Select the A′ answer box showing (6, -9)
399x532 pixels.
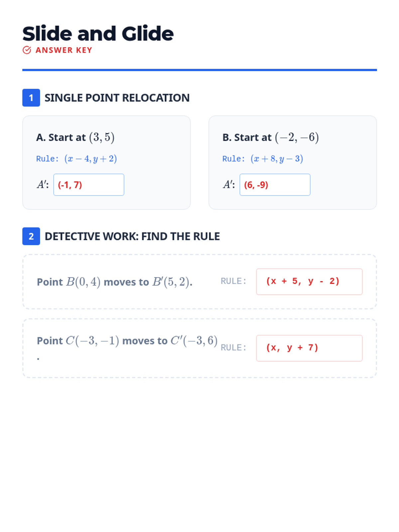(275, 185)
